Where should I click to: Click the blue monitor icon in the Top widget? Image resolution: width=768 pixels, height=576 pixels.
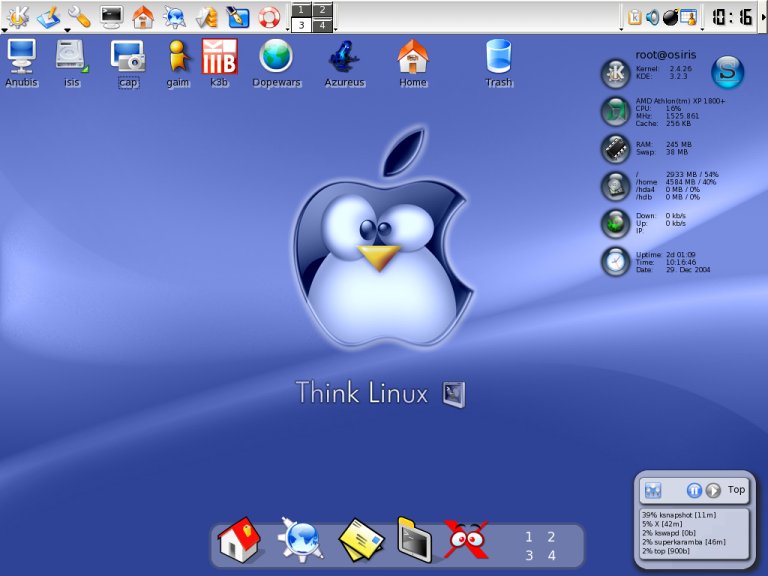click(653, 490)
